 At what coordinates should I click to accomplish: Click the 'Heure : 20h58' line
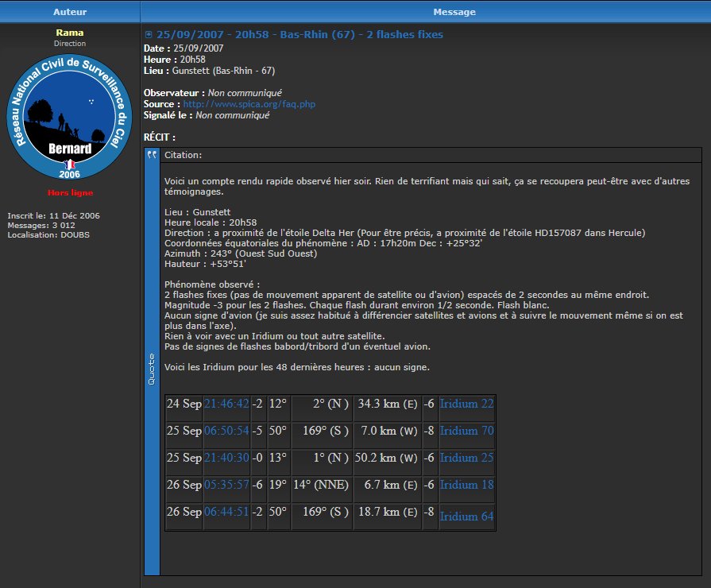[x=175, y=60]
